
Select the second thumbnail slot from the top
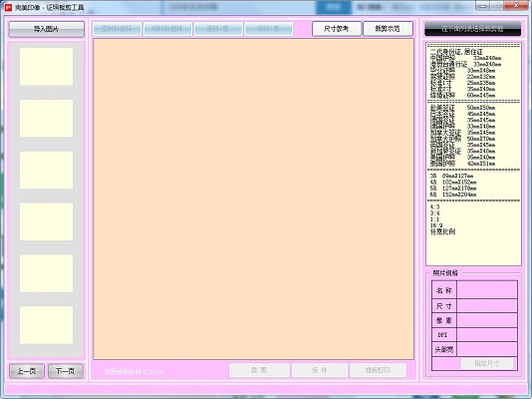click(46, 118)
